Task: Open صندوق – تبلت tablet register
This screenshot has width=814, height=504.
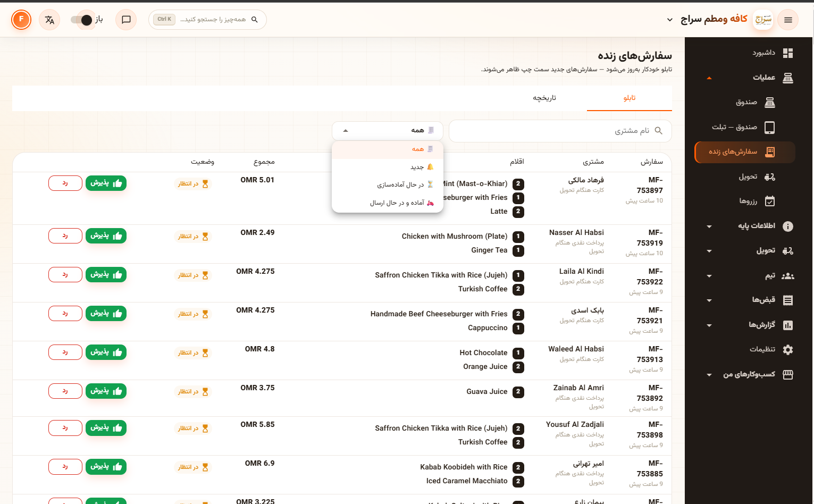Action: pyautogui.click(x=744, y=127)
